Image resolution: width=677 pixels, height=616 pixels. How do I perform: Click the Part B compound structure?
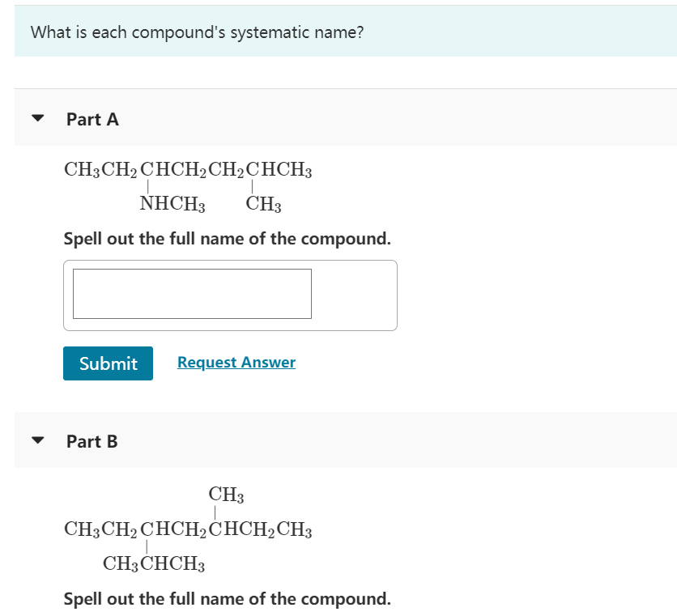coord(188,529)
